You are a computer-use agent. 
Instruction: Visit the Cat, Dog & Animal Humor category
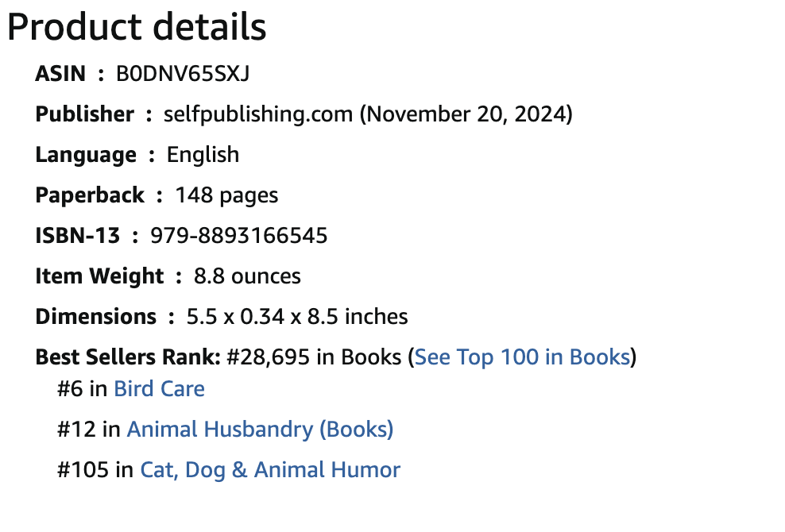pos(271,469)
